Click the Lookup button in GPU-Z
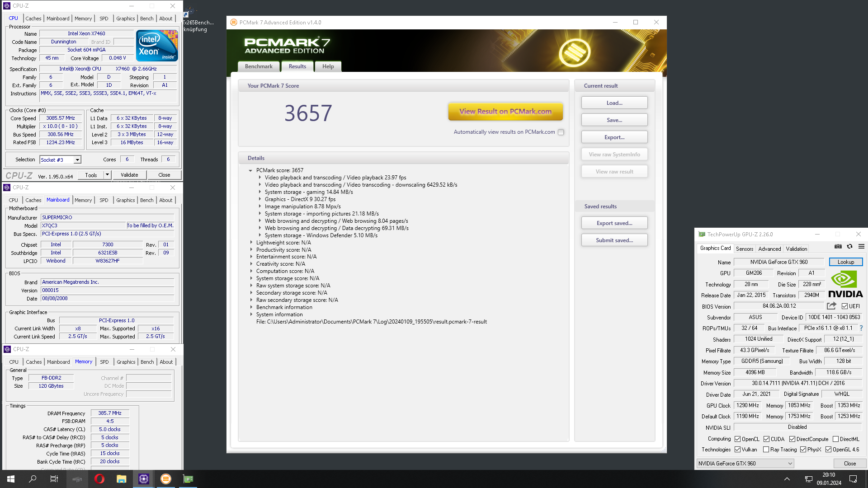The width and height of the screenshot is (868, 488). tap(846, 262)
